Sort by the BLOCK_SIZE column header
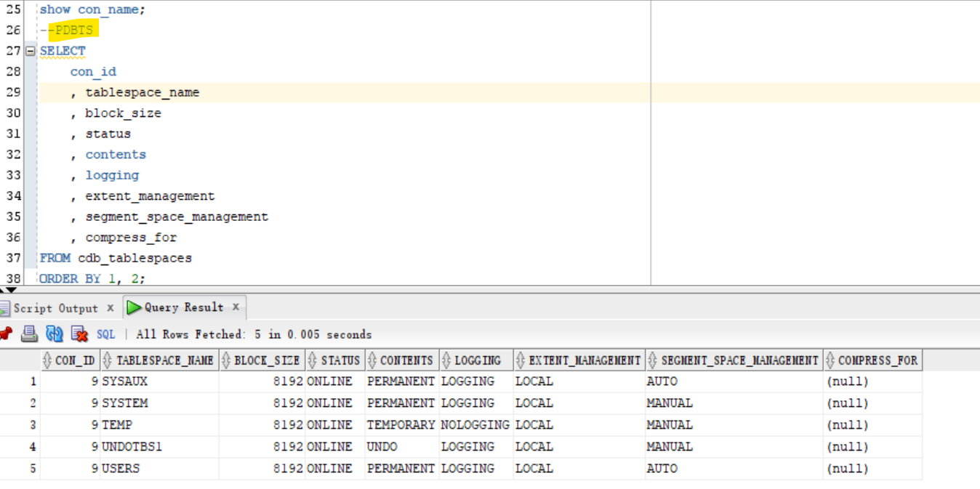This screenshot has width=980, height=489. click(262, 360)
